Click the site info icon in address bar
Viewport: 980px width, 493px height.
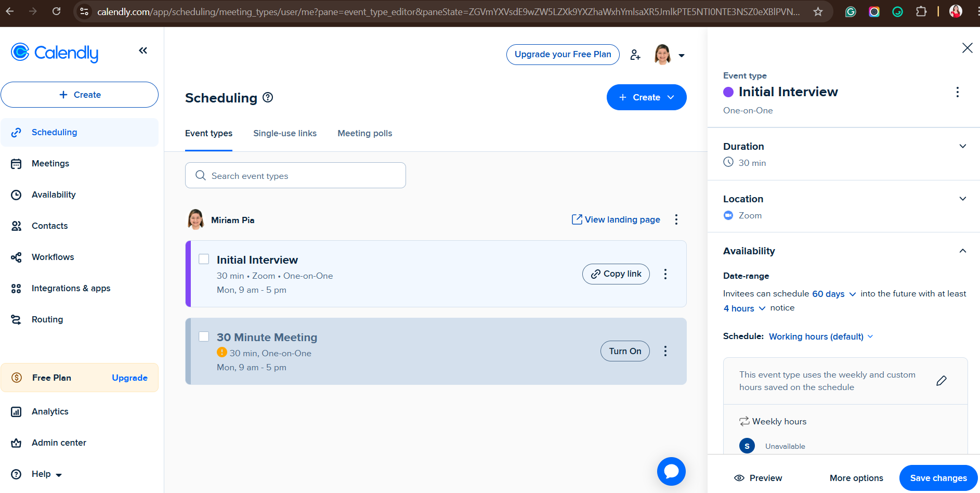coord(84,11)
